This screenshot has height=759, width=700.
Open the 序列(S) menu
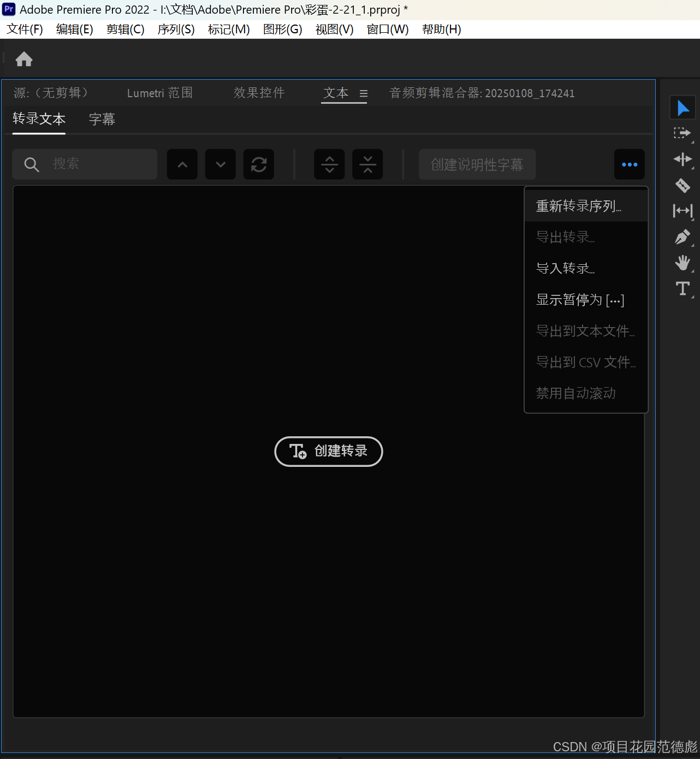[176, 29]
